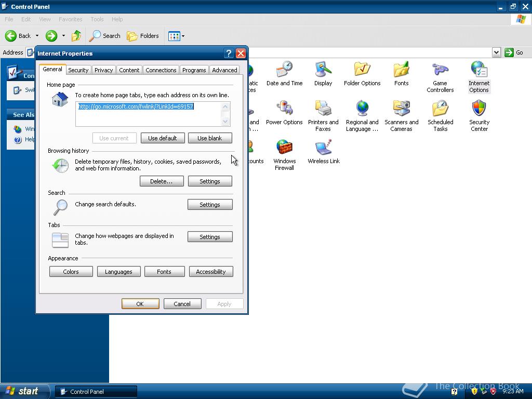Click the home page box scroll-down arrow
The image size is (532, 399).
point(225,121)
